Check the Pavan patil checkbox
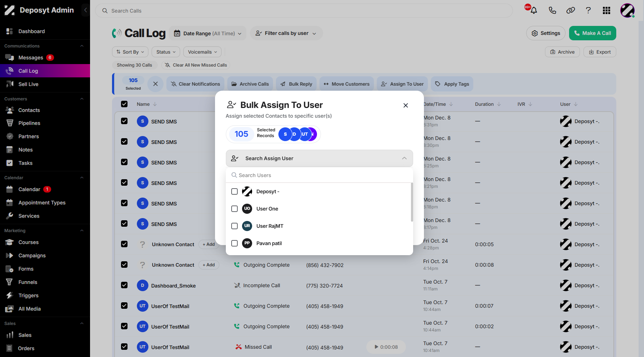 [234, 243]
